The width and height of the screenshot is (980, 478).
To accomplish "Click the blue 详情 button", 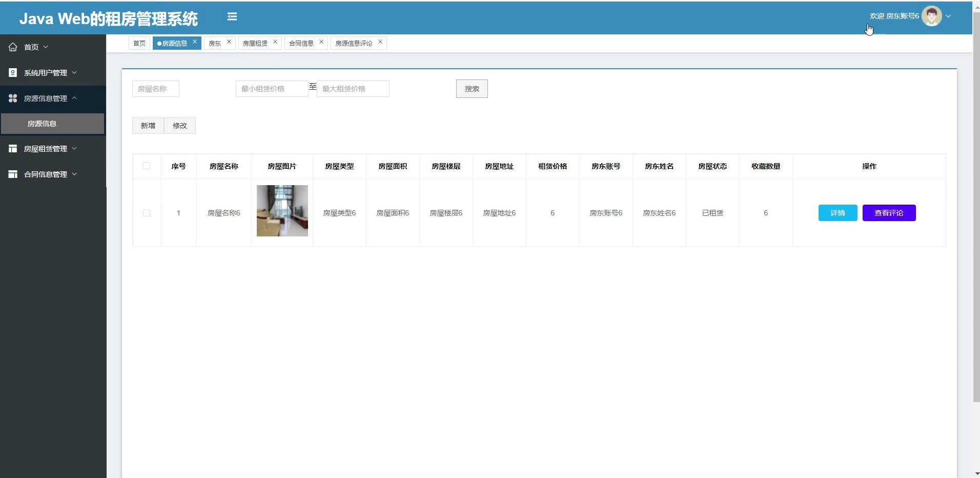I will click(x=838, y=213).
